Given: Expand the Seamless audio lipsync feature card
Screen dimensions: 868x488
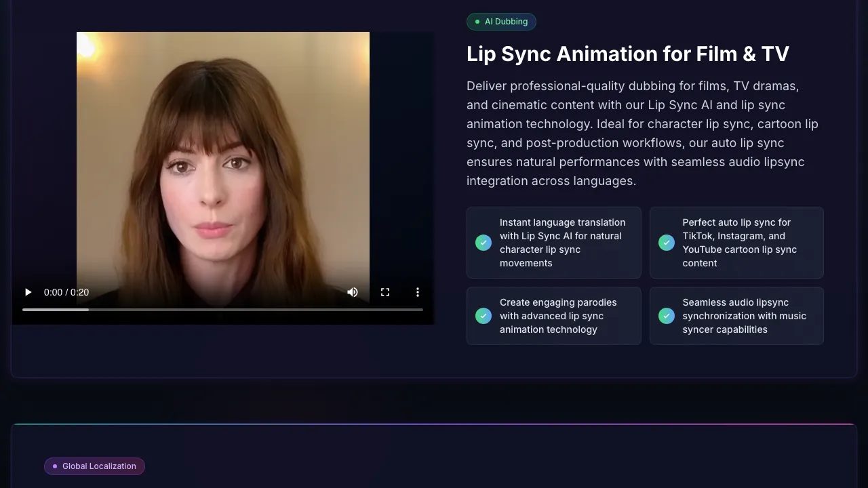Looking at the screenshot, I should tap(736, 315).
